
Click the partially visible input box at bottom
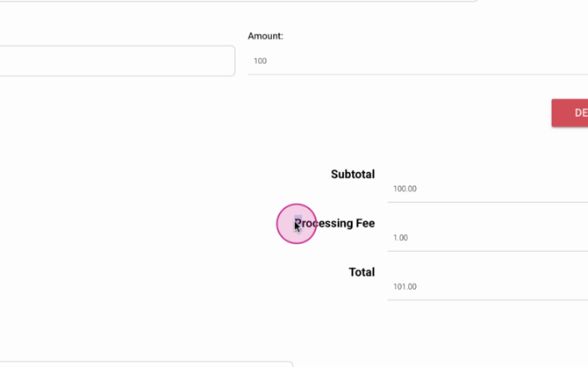[x=146, y=363]
